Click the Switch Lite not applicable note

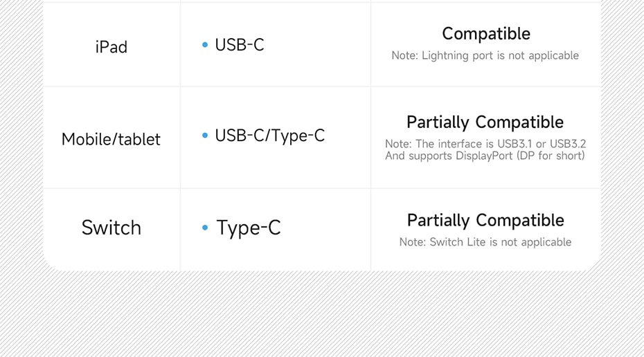[485, 242]
